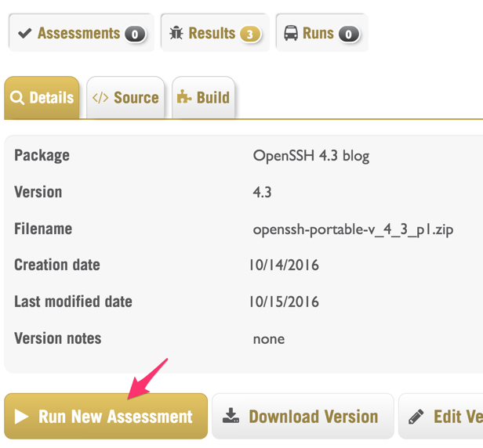Click the 'Package' field label
The height and width of the screenshot is (448, 483).
coord(42,155)
